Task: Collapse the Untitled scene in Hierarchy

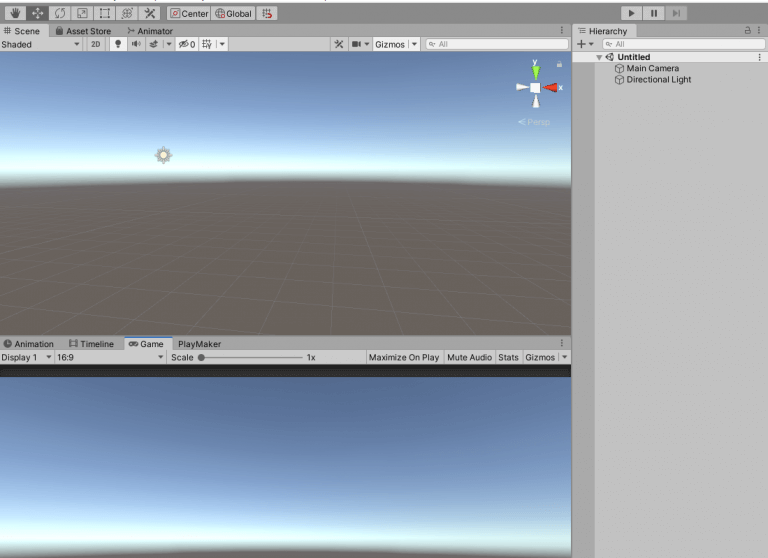Action: pos(600,57)
